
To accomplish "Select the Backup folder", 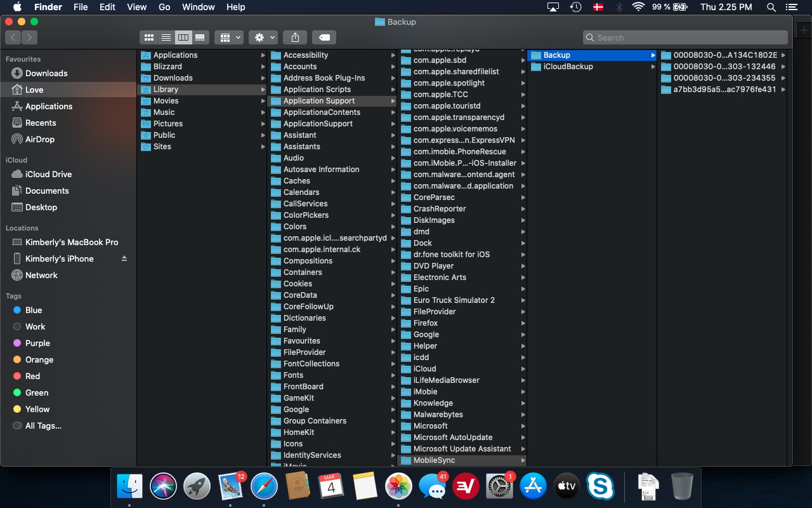I will tap(592, 55).
